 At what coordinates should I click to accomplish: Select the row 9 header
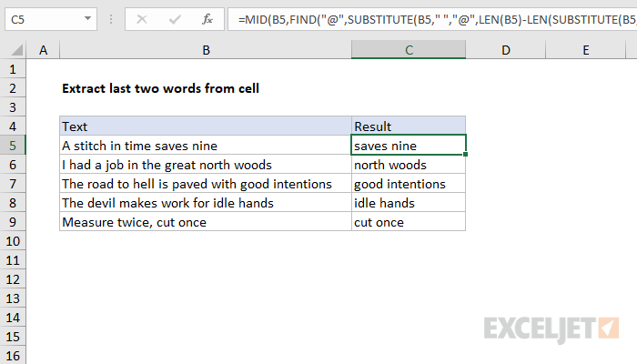coord(13,222)
